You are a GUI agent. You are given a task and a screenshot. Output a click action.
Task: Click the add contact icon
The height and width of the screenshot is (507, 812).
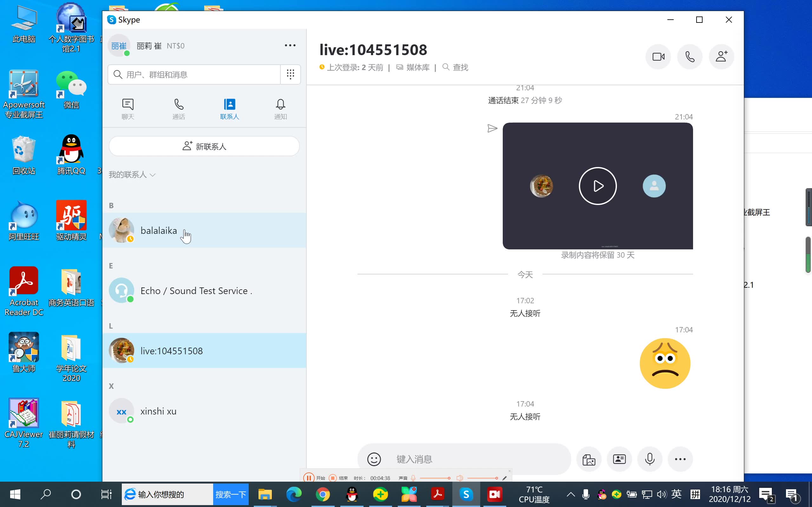click(721, 57)
